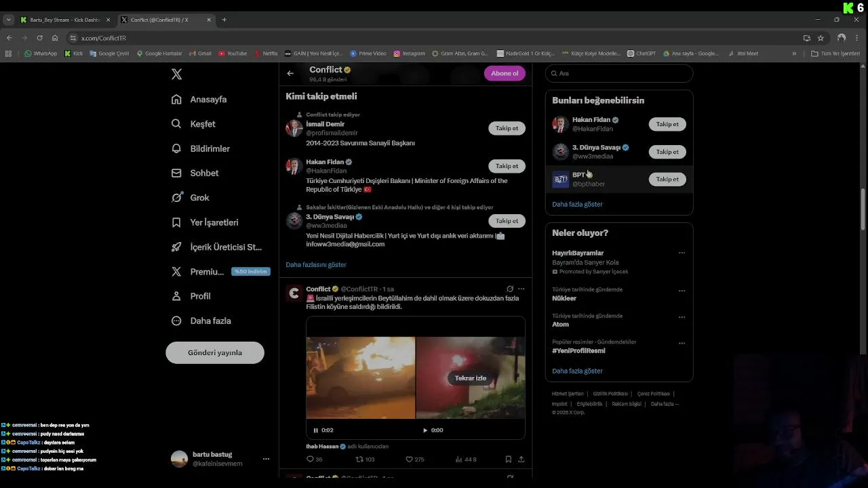The width and height of the screenshot is (868, 488).
Task: Click the address bar x.com/ConflictTR
Action: pyautogui.click(x=434, y=38)
